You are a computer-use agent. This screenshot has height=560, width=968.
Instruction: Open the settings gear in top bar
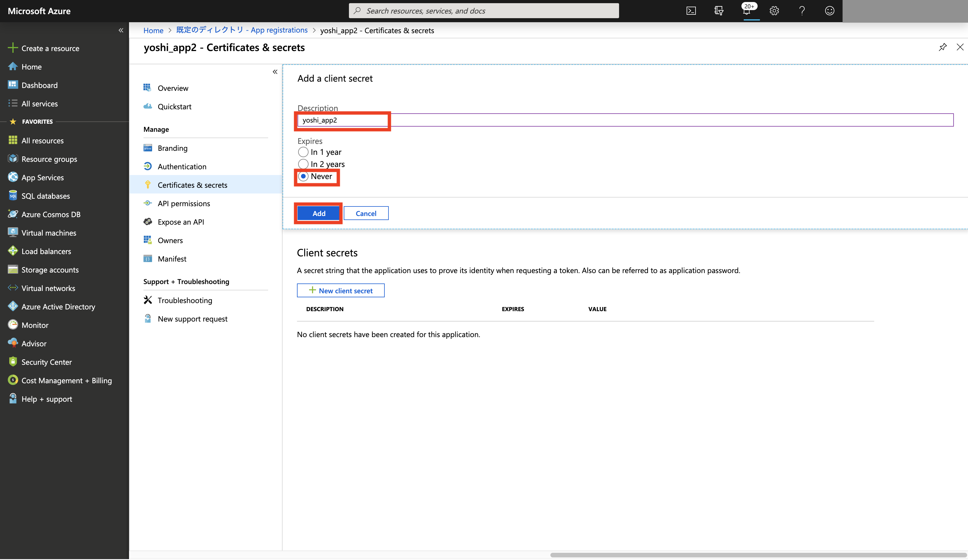click(x=774, y=11)
